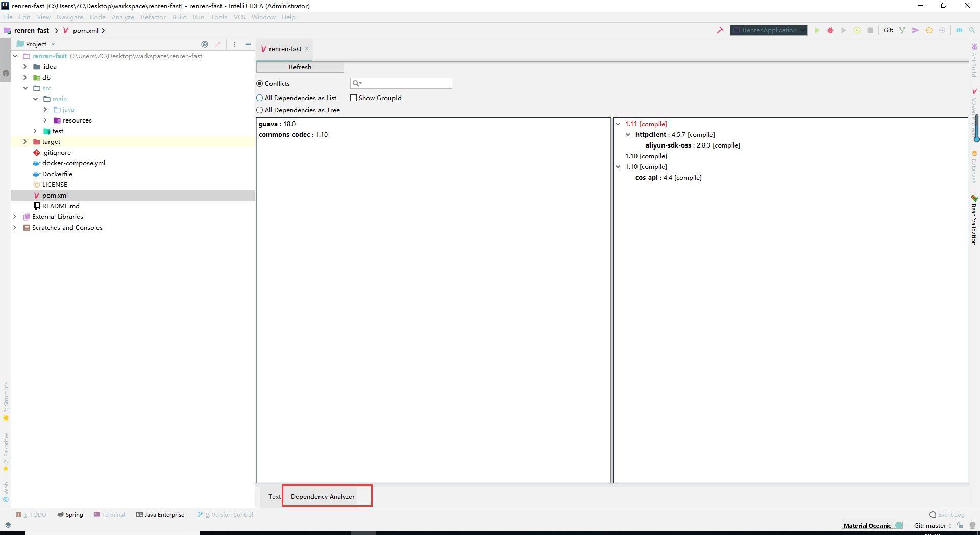Open the Git master branch selector
The width and height of the screenshot is (980, 535).
point(933,525)
